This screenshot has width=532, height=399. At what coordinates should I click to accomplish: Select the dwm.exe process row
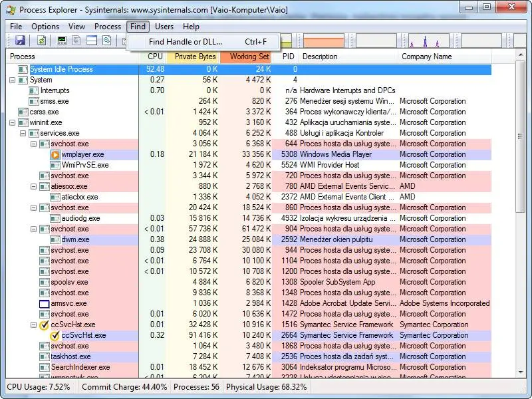pos(75,239)
